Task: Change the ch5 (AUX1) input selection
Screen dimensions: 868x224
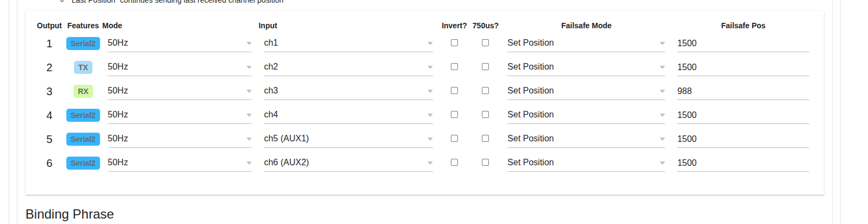Action: point(348,139)
